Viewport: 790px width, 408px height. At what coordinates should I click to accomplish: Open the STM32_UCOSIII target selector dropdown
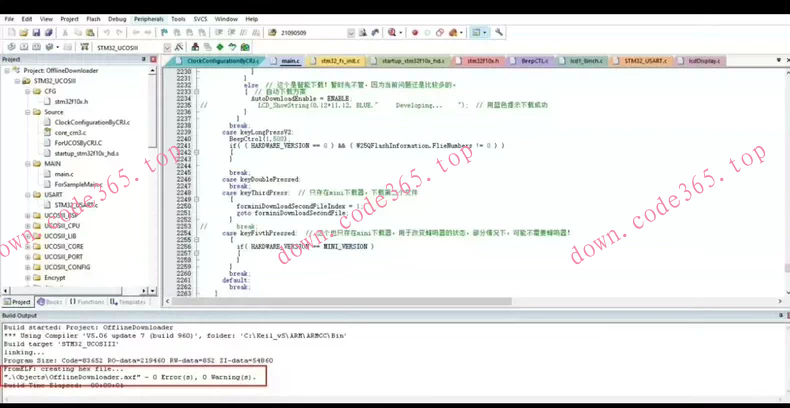167,47
